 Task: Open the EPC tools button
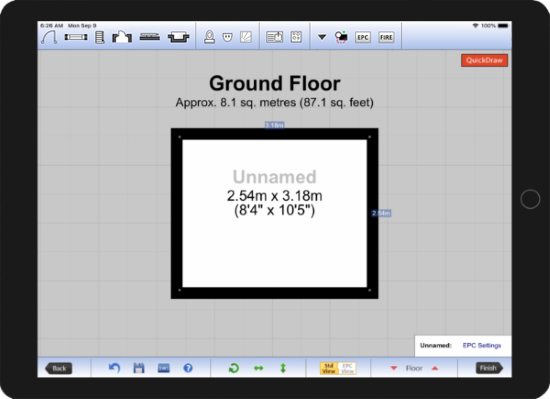point(363,37)
